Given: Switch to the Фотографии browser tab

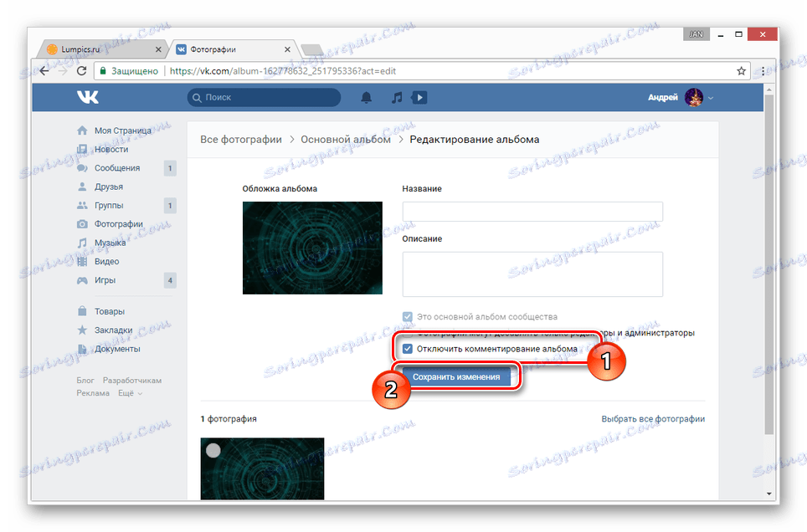Looking at the screenshot, I should click(x=234, y=49).
